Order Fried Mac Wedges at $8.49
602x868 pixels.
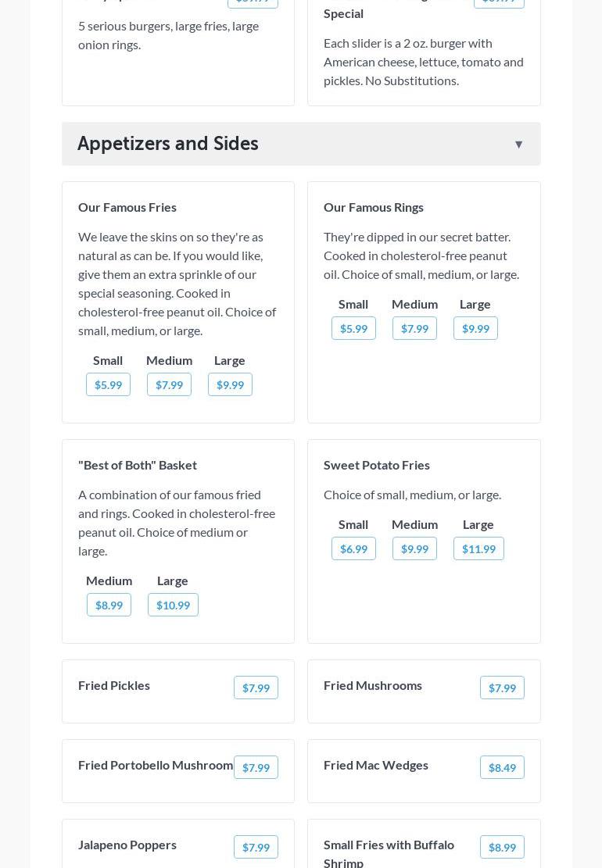point(502,768)
